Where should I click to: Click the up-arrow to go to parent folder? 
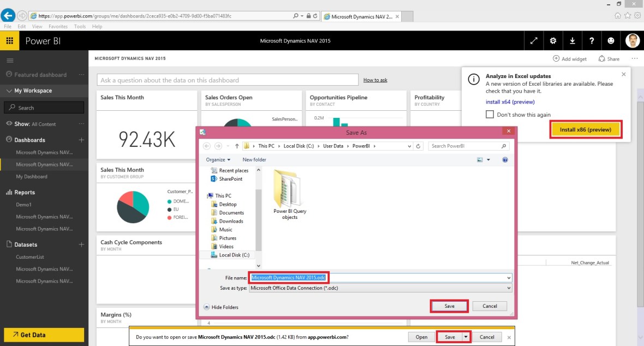coord(238,146)
